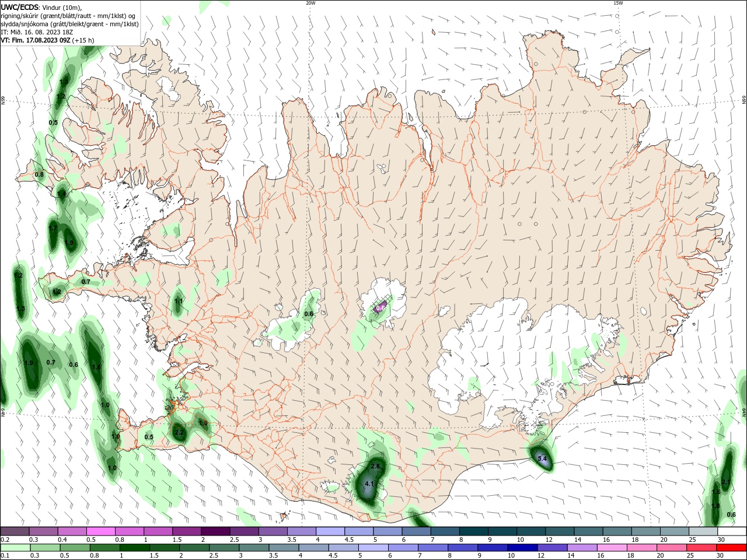
Task: Select the 1.4 precipitation value off the west coast
Action: (x=61, y=194)
